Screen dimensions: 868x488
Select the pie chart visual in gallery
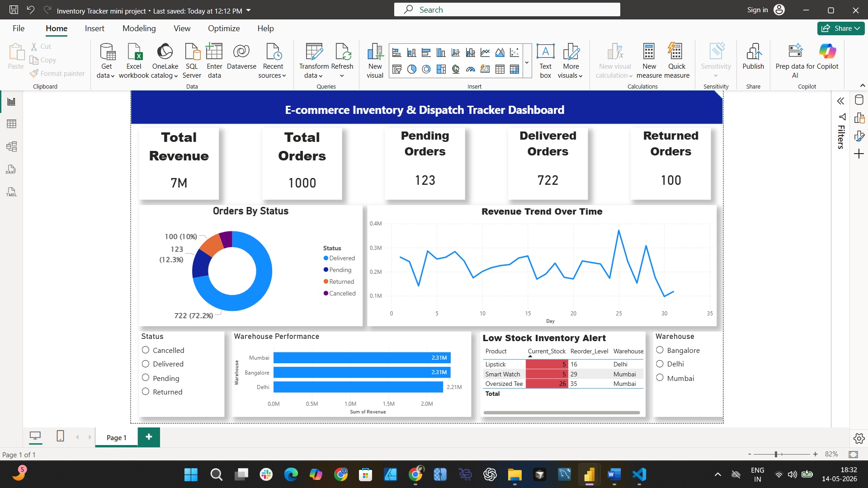[411, 69]
